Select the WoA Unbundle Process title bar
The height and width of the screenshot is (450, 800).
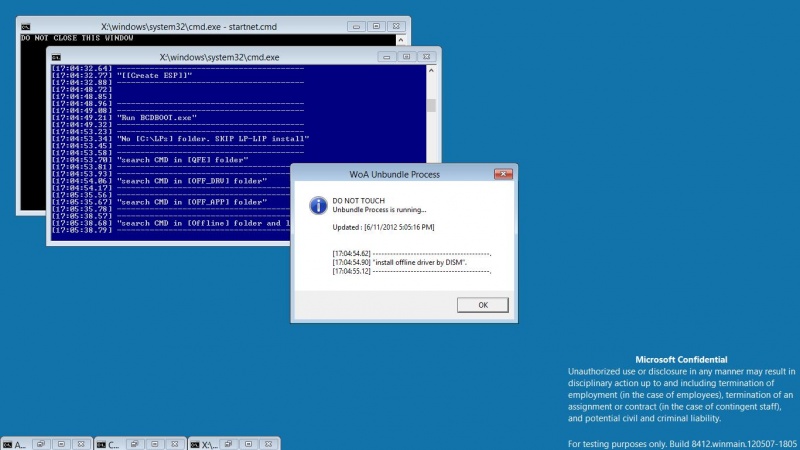click(x=394, y=174)
